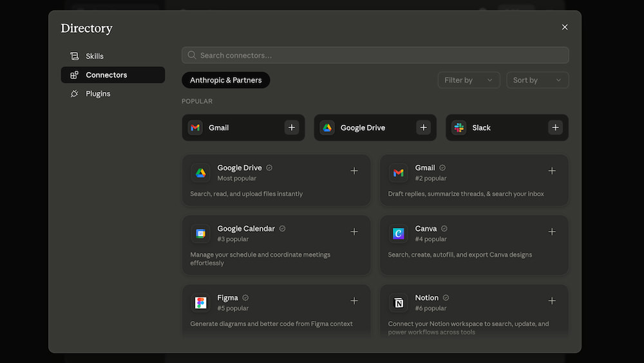Click the Figma logo
This screenshot has height=363, width=644.
pos(200,303)
